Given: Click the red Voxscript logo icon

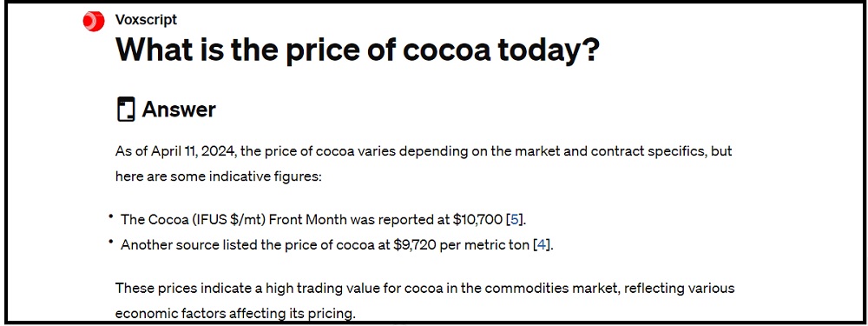Looking at the screenshot, I should pyautogui.click(x=94, y=21).
